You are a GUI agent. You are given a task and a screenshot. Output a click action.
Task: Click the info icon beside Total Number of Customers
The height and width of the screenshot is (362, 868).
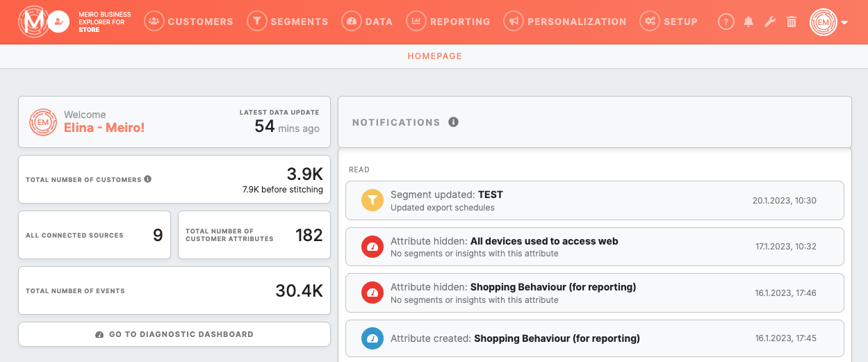coord(147,179)
